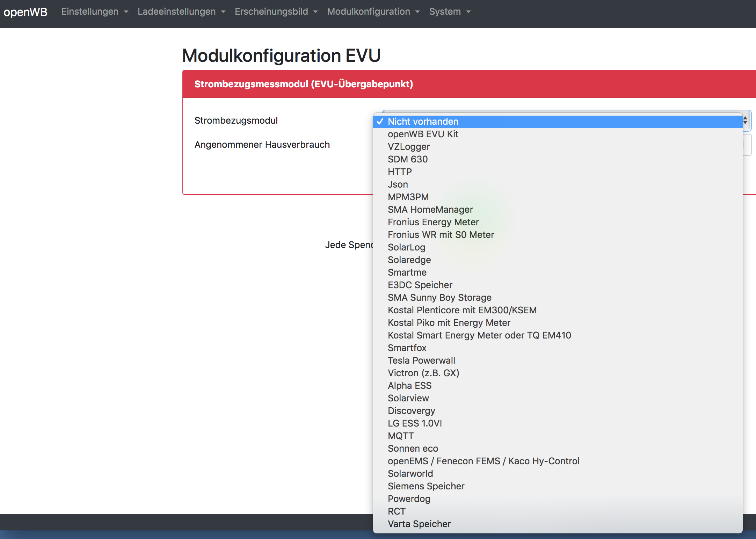Choose Discovergy from dropdown list
Viewport: 756px width, 539px height.
(412, 411)
